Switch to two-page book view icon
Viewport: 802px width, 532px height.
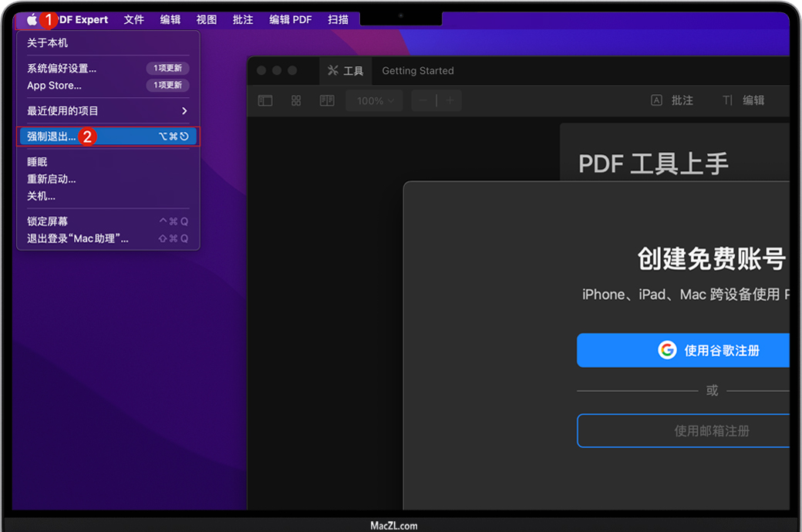(327, 100)
